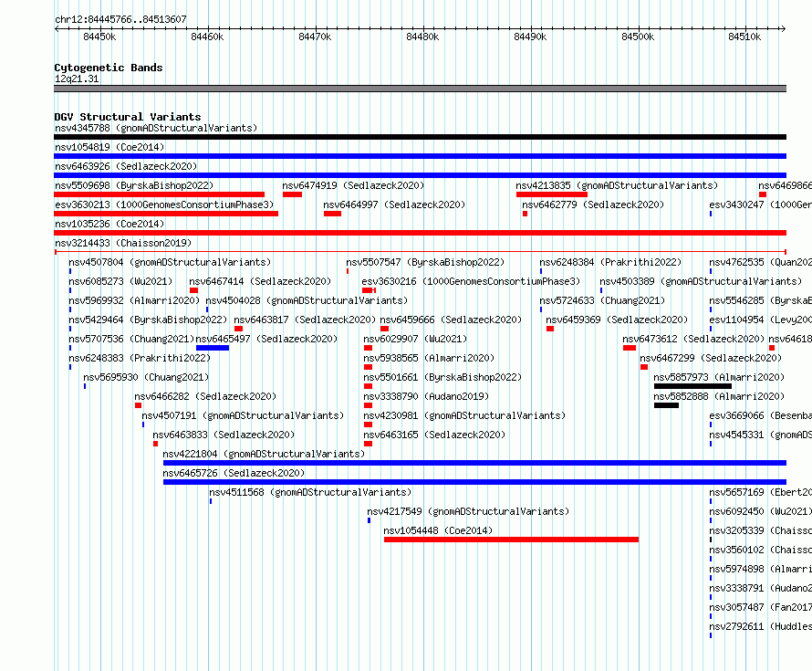
Task: Open the nsv5509698 (ByrskaBishop2022) label
Action: [x=134, y=185]
